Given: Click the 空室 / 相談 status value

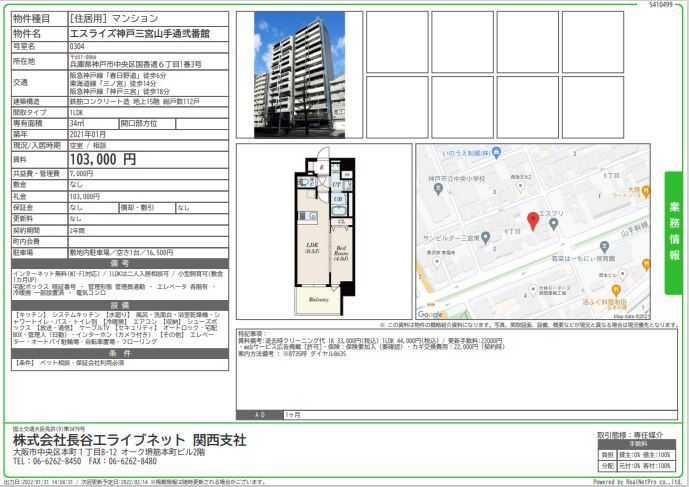Looking at the screenshot, I should click(x=88, y=145).
